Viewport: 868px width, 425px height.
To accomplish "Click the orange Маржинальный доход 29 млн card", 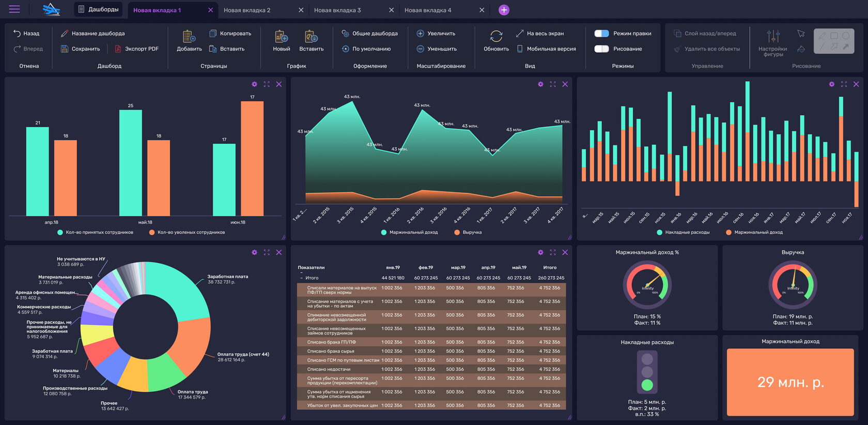I will point(790,382).
